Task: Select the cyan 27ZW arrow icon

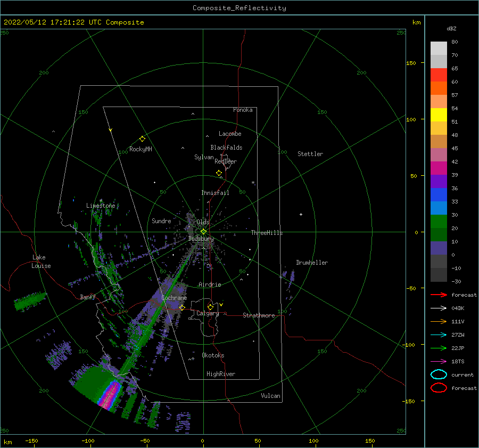Action: pos(439,335)
